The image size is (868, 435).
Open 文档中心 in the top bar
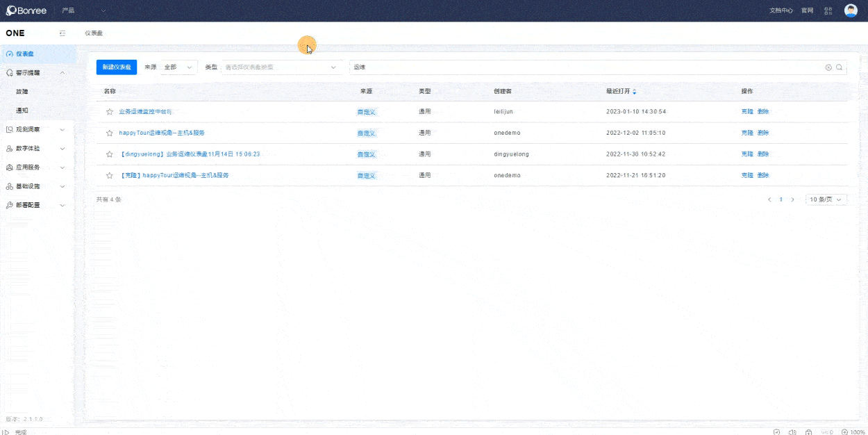tap(781, 10)
